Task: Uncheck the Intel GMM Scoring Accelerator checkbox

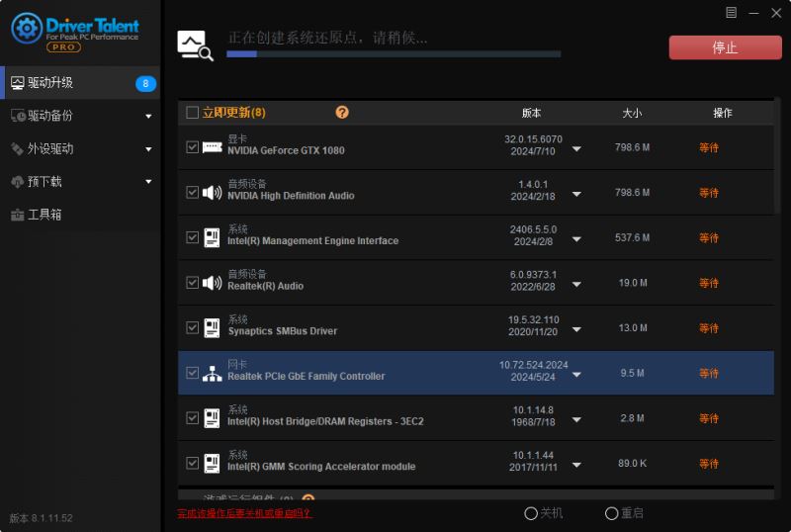Action: [192, 464]
